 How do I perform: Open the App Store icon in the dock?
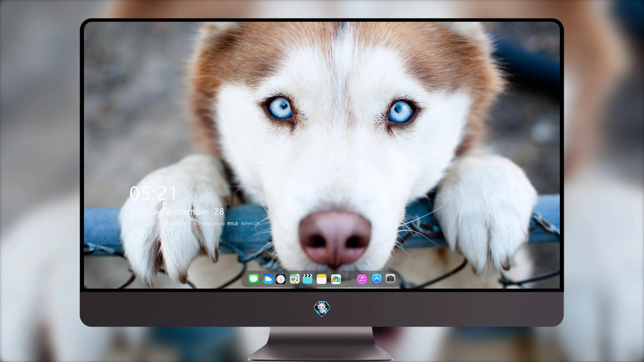pyautogui.click(x=377, y=279)
